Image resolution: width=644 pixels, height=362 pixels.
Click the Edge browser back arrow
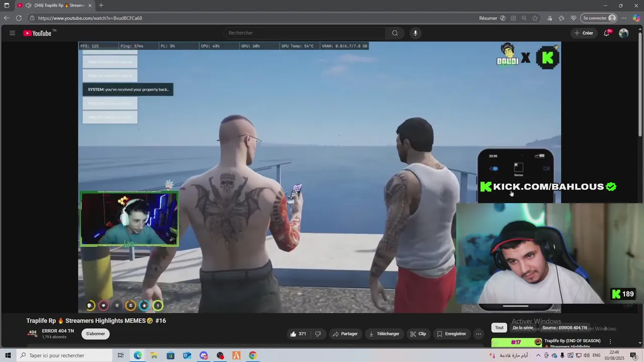(7, 18)
